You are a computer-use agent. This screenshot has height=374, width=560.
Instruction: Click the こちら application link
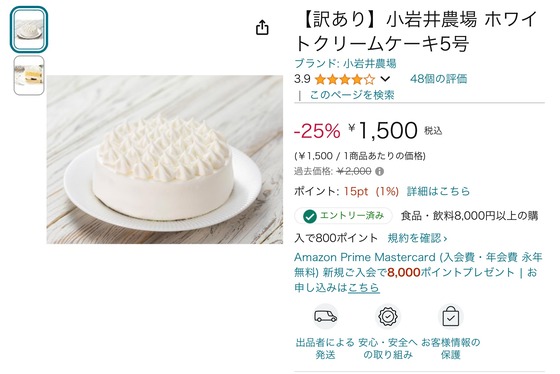point(364,288)
